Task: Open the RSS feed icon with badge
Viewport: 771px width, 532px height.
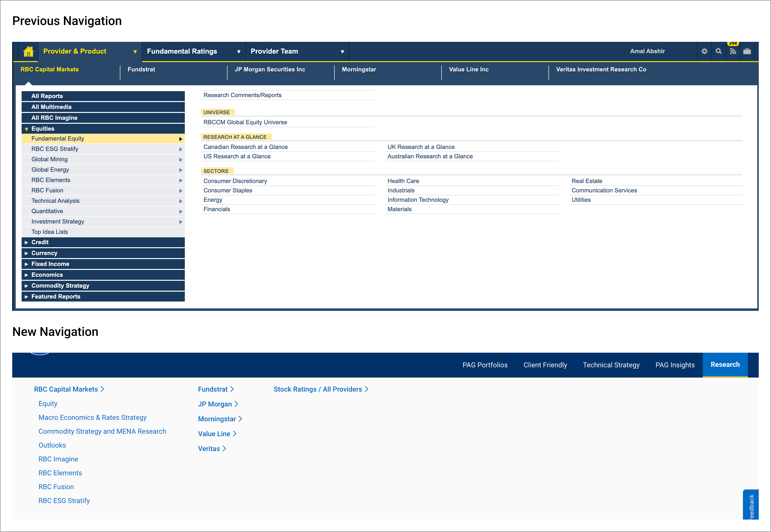Action: coord(733,51)
